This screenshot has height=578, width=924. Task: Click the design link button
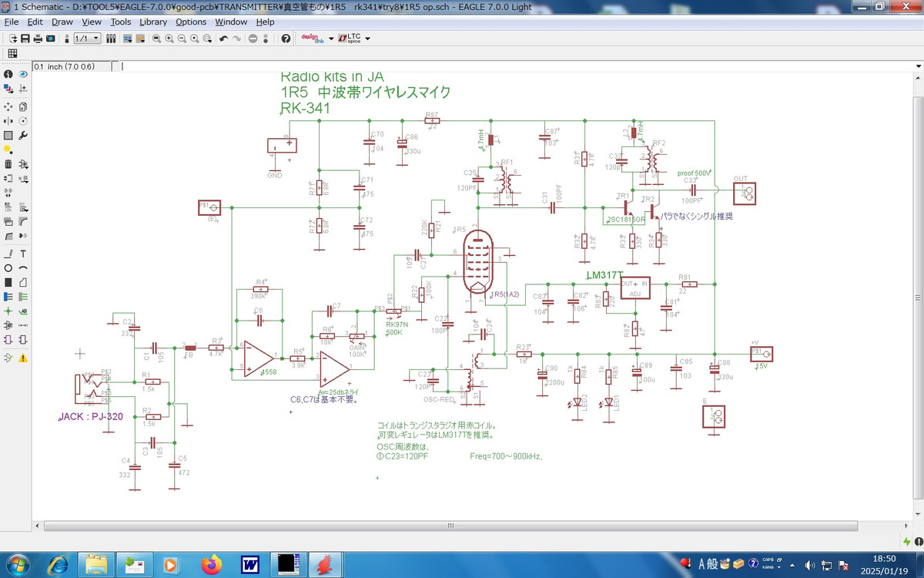point(312,39)
